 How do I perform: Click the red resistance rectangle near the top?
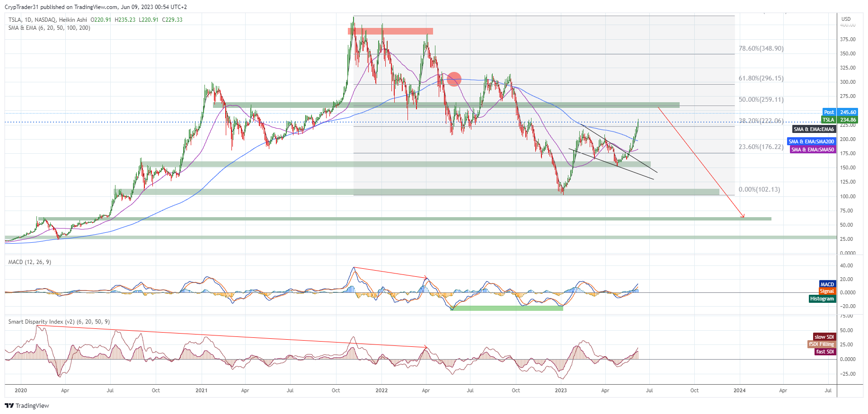390,31
